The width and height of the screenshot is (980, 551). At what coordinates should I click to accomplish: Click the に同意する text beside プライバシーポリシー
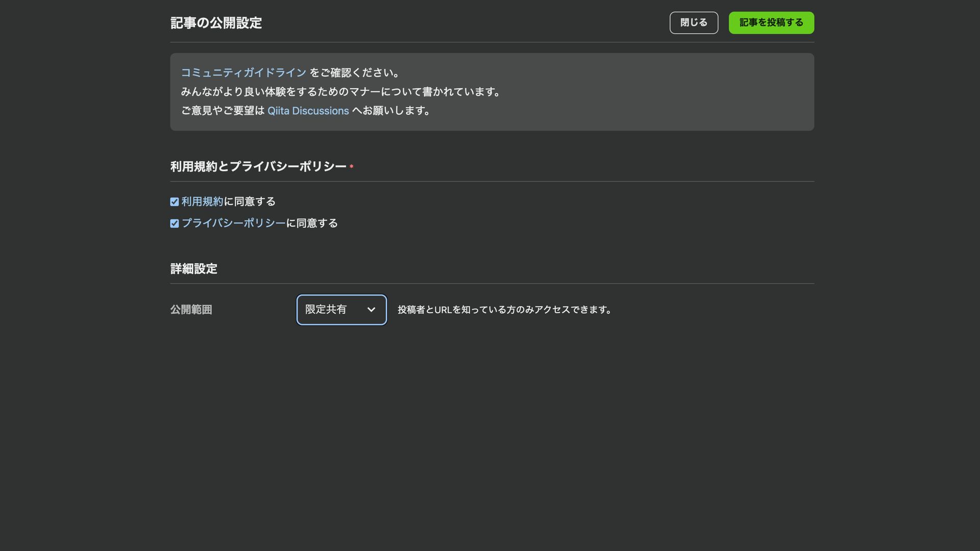point(312,223)
